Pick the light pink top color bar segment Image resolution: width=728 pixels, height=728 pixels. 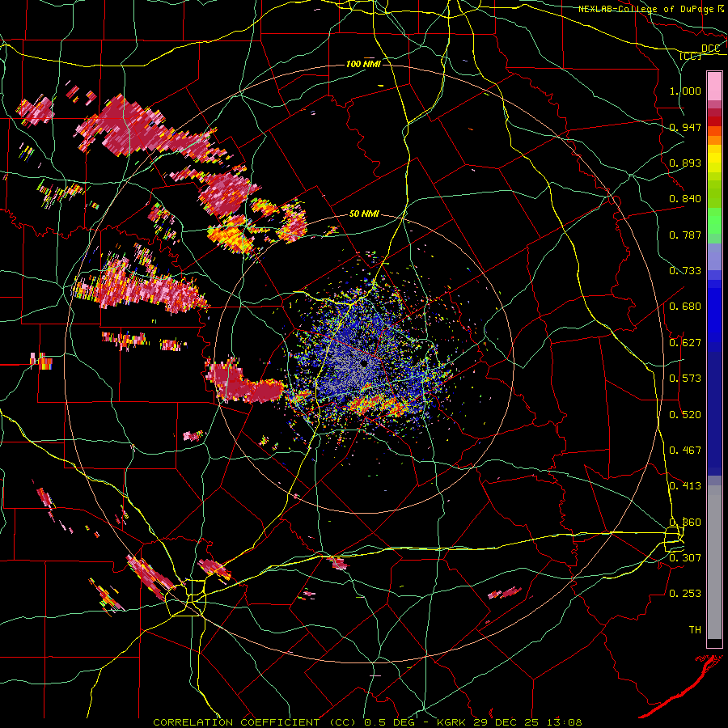coord(714,87)
